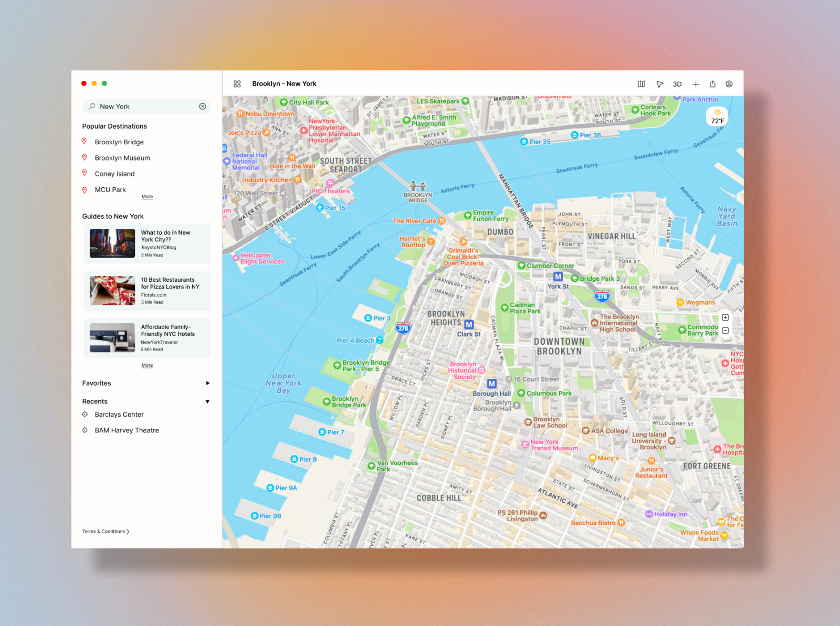The width and height of the screenshot is (840, 626).
Task: Click the grid apps icon in toolbar
Action: tap(237, 83)
